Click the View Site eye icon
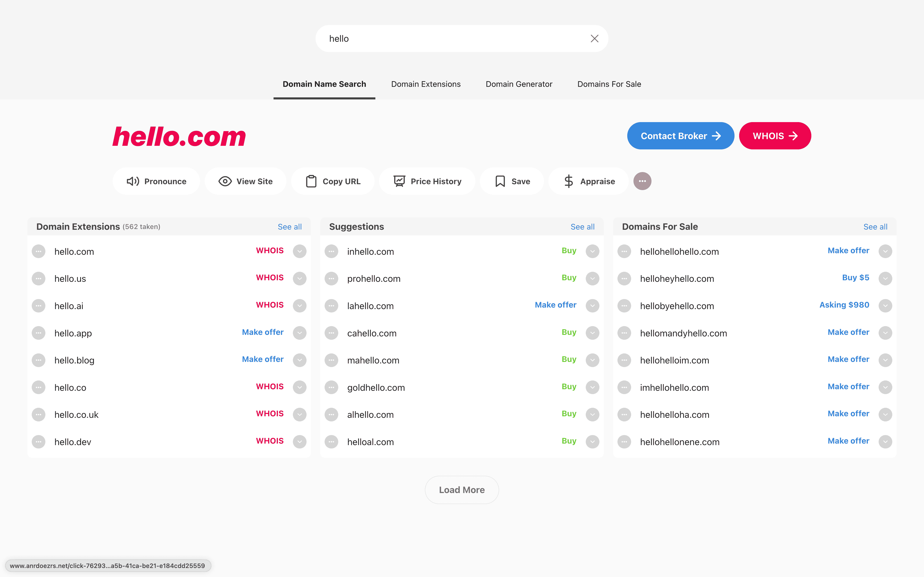 225,181
